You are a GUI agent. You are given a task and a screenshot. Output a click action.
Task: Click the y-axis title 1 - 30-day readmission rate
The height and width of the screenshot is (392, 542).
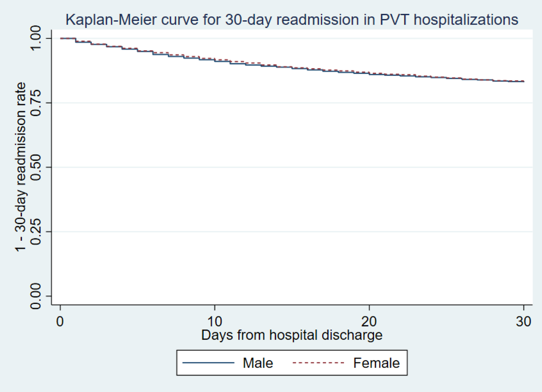click(x=21, y=167)
